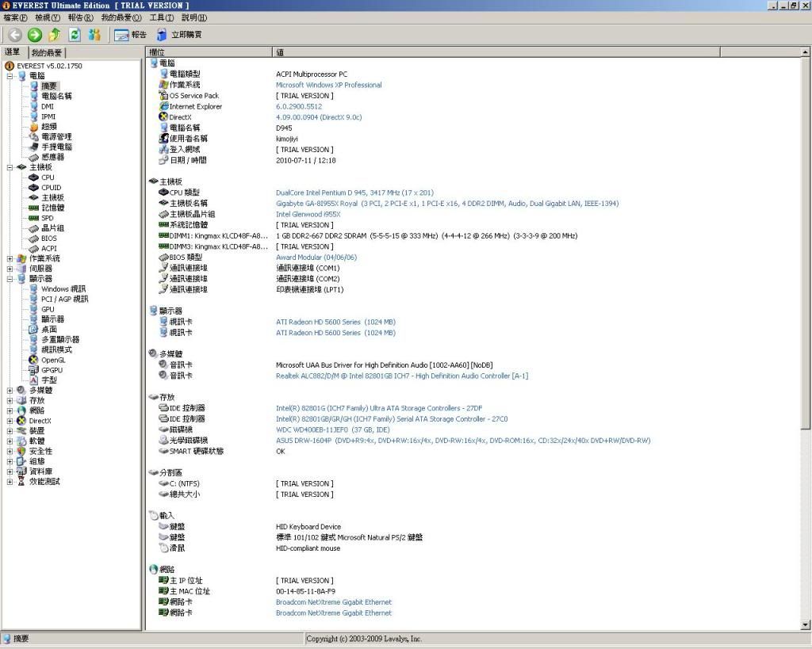Click the green forward arrow toolbar icon
This screenshot has width=812, height=649.
pyautogui.click(x=34, y=34)
